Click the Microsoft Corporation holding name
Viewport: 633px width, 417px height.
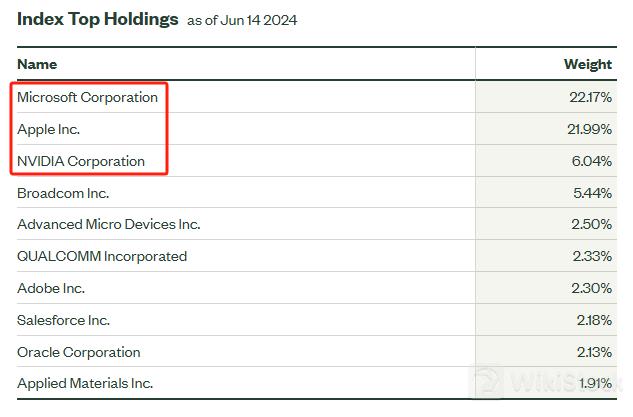pos(88,98)
